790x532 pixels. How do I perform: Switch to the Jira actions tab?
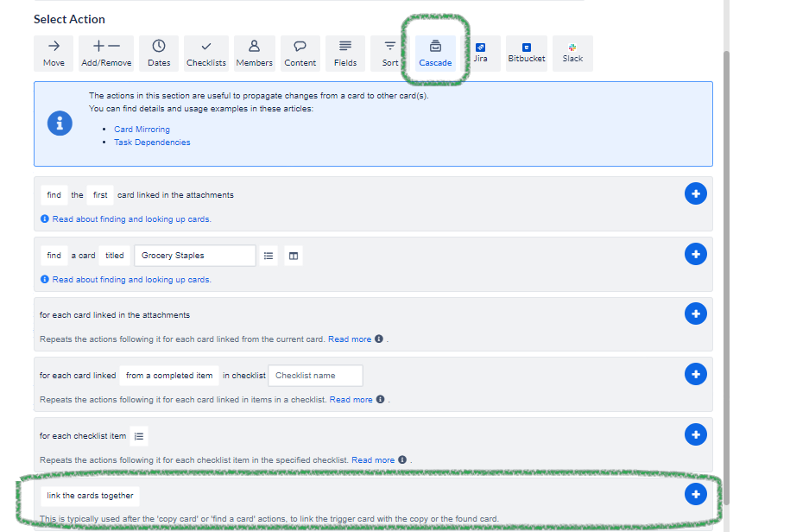[480, 53]
